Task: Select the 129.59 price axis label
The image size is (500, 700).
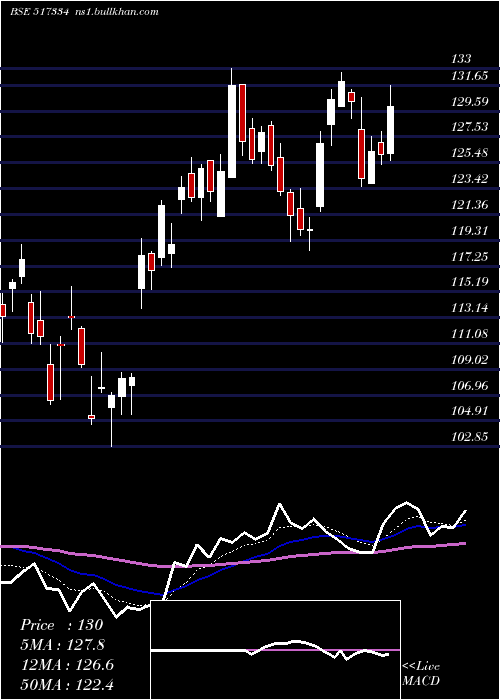Action: [470, 102]
